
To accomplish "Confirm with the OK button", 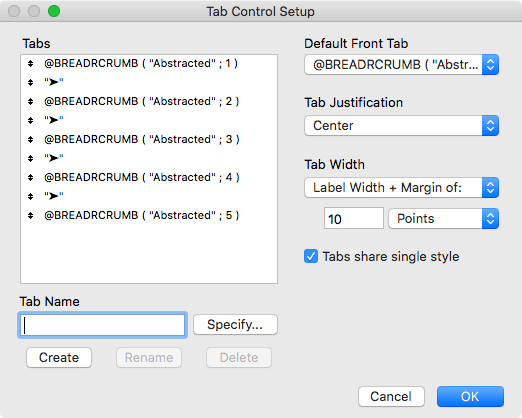I will tap(470, 396).
